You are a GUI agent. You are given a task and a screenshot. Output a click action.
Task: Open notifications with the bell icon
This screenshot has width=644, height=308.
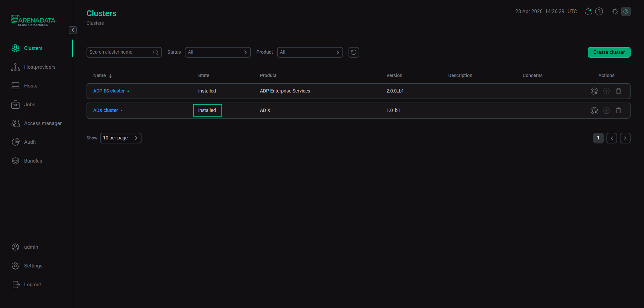588,11
